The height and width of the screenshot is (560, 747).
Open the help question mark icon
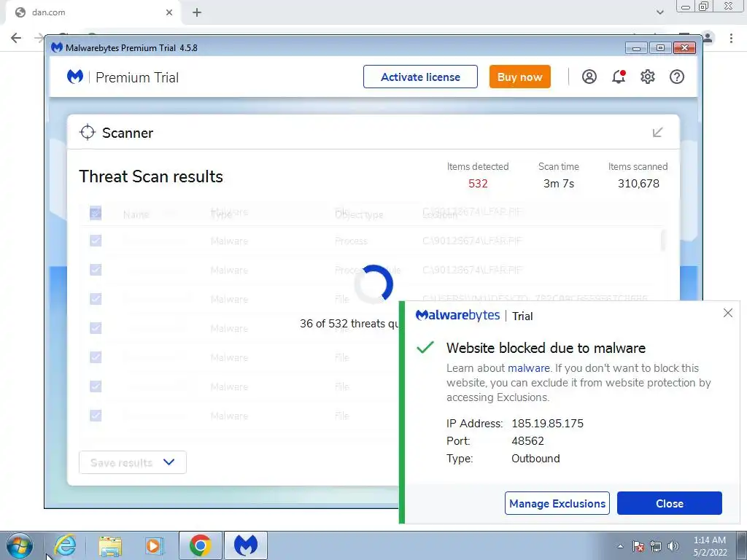[677, 77]
